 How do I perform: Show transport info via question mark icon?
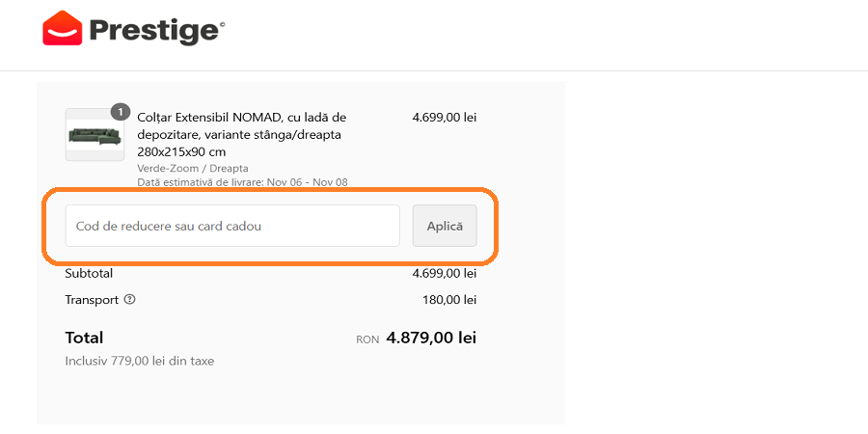[x=130, y=300]
